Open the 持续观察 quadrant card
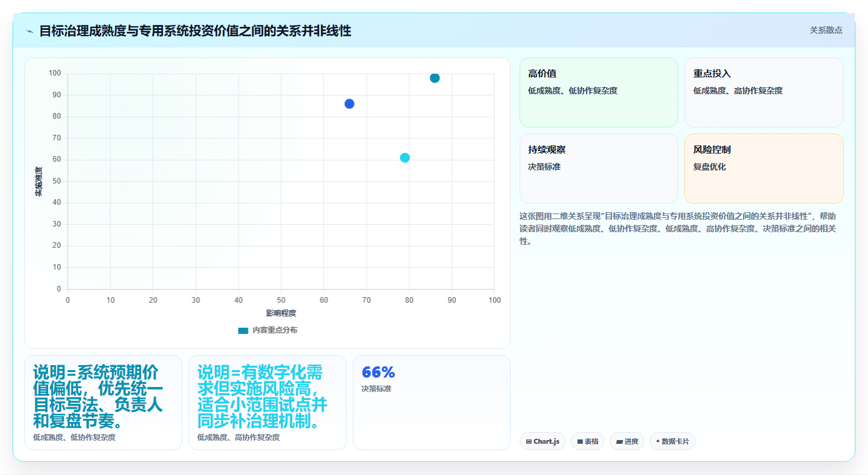 [x=598, y=169]
